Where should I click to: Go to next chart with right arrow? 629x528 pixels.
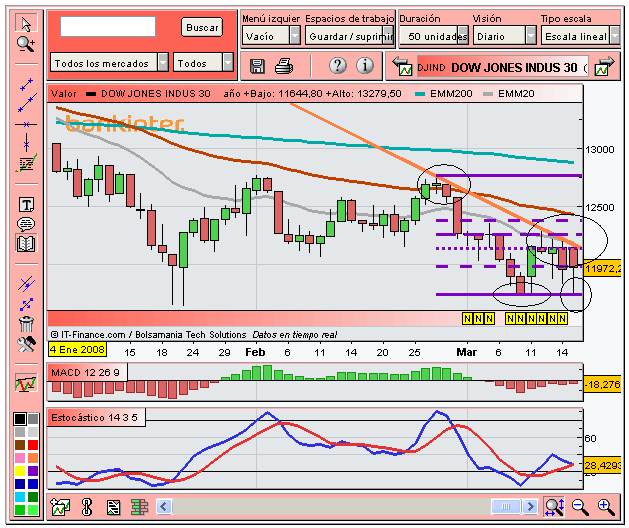click(605, 66)
